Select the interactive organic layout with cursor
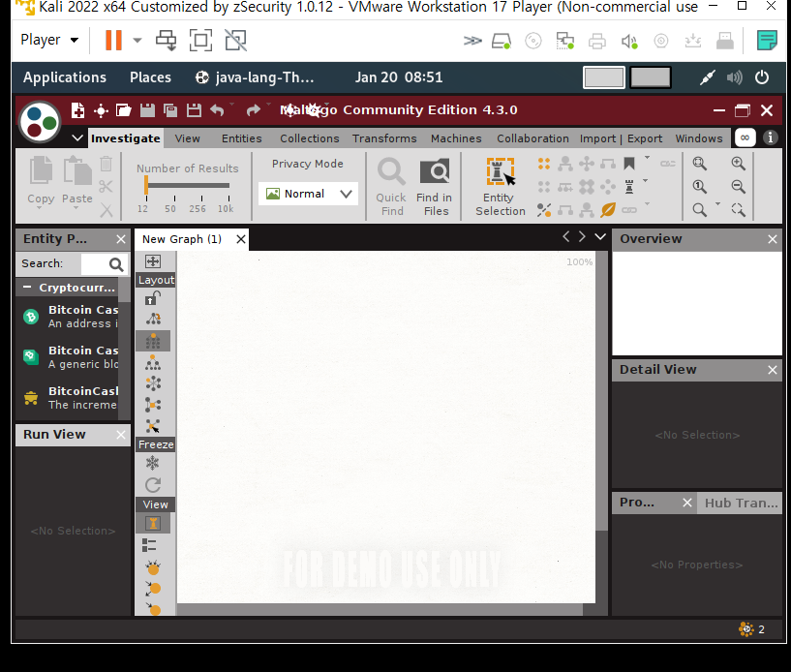 pyautogui.click(x=153, y=426)
